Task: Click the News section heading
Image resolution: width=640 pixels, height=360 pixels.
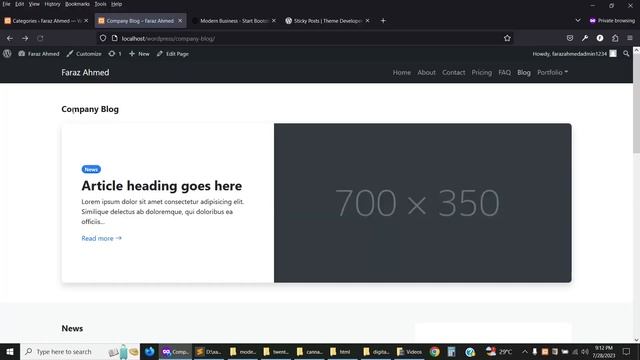Action: pos(72,328)
